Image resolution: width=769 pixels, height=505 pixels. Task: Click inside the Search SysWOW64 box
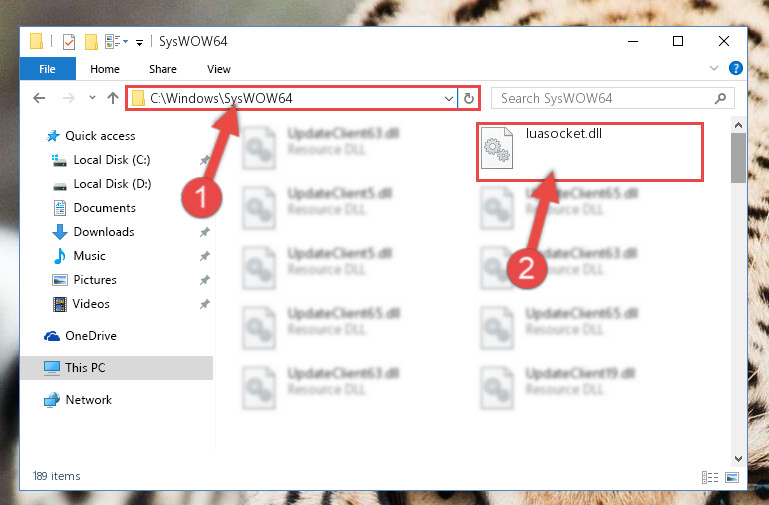[606, 99]
